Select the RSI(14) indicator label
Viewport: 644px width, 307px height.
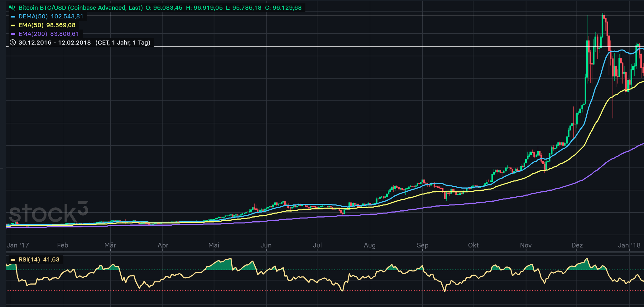pos(29,260)
